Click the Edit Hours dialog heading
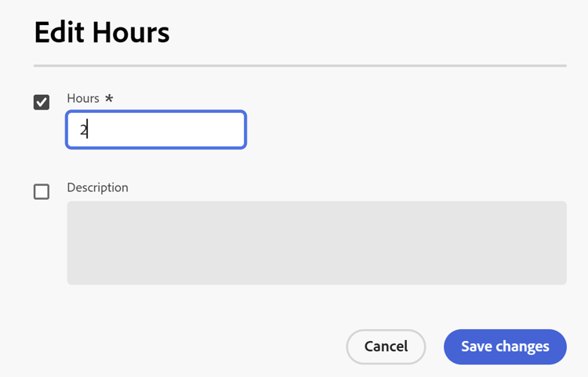 click(x=102, y=33)
